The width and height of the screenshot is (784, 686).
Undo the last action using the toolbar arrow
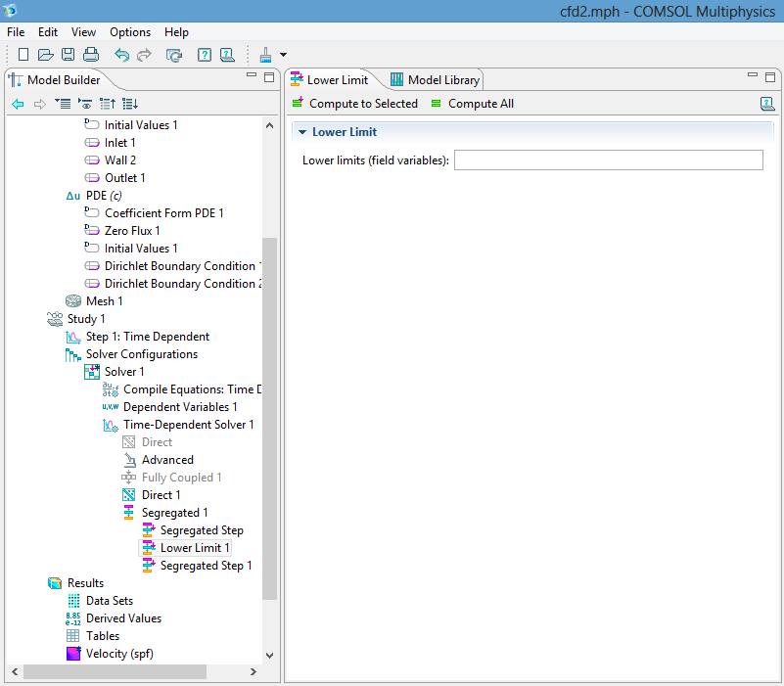121,55
